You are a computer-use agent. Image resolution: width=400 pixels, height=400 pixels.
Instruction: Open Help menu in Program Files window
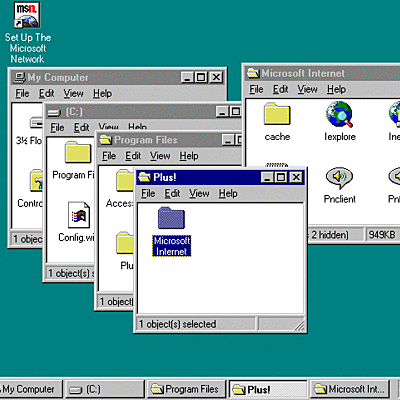coord(189,156)
